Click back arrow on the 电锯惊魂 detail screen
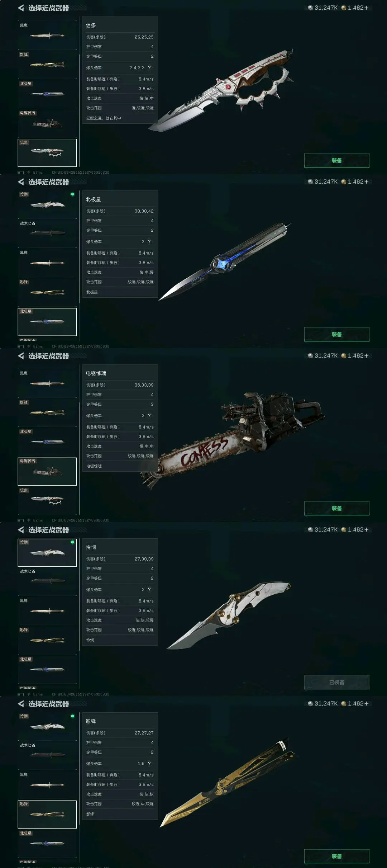Viewport: 387px width, 868px height. (x=21, y=356)
